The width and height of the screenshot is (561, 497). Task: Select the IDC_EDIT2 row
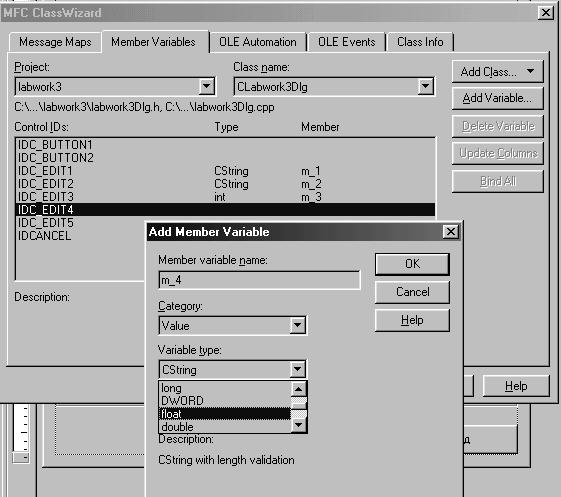225,184
